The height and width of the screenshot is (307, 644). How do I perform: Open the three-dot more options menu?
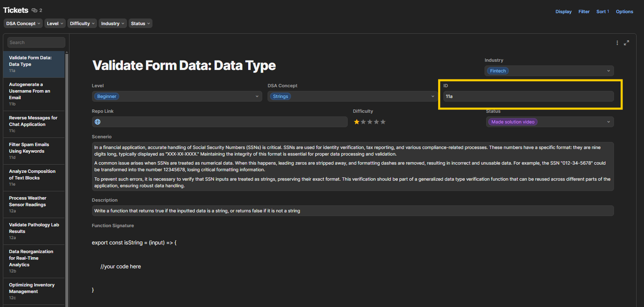pyautogui.click(x=617, y=43)
